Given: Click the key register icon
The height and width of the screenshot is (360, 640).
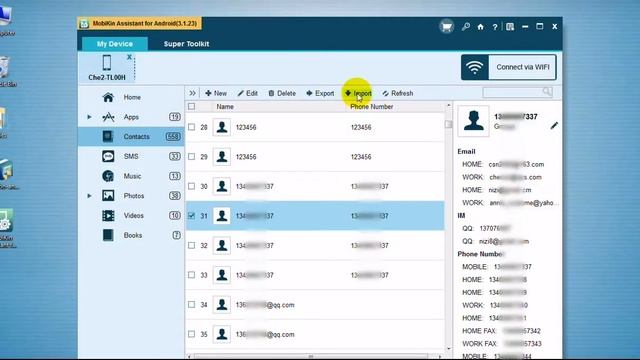Looking at the screenshot, I should click(466, 27).
